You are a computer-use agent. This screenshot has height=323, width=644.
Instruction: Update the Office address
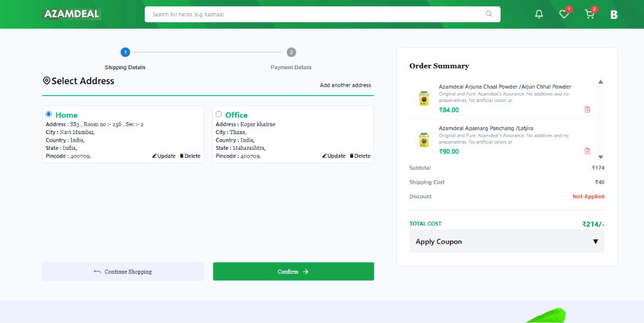(x=334, y=156)
